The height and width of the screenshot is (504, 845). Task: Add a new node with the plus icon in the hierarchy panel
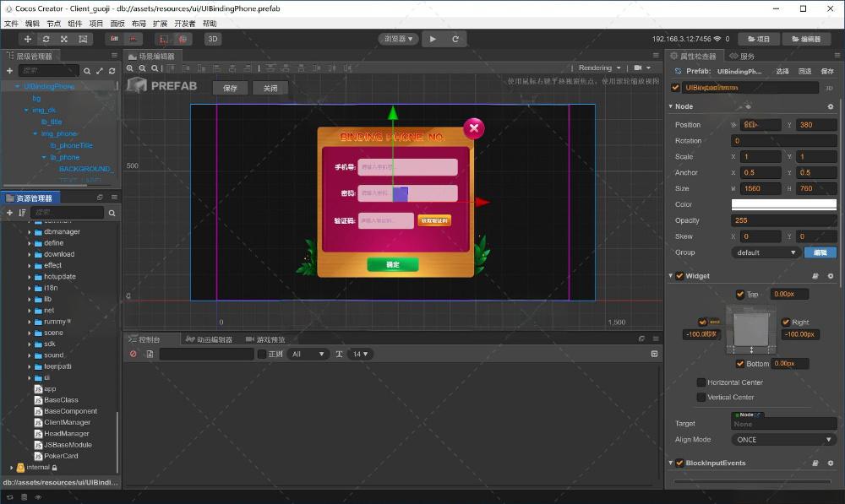pos(9,71)
